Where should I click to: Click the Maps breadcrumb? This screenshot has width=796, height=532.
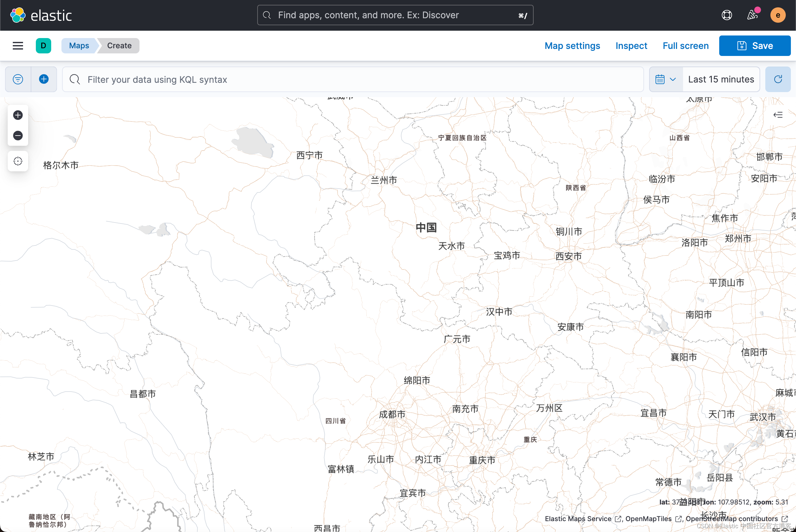pos(79,46)
